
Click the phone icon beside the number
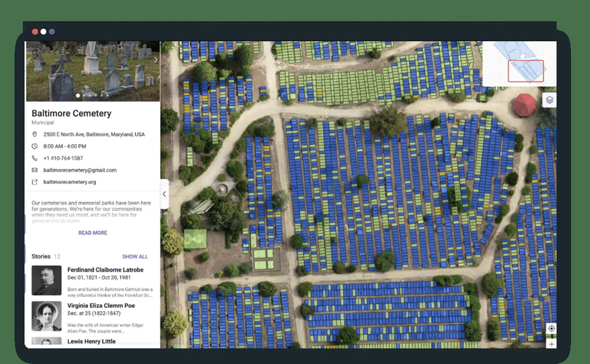[35, 158]
